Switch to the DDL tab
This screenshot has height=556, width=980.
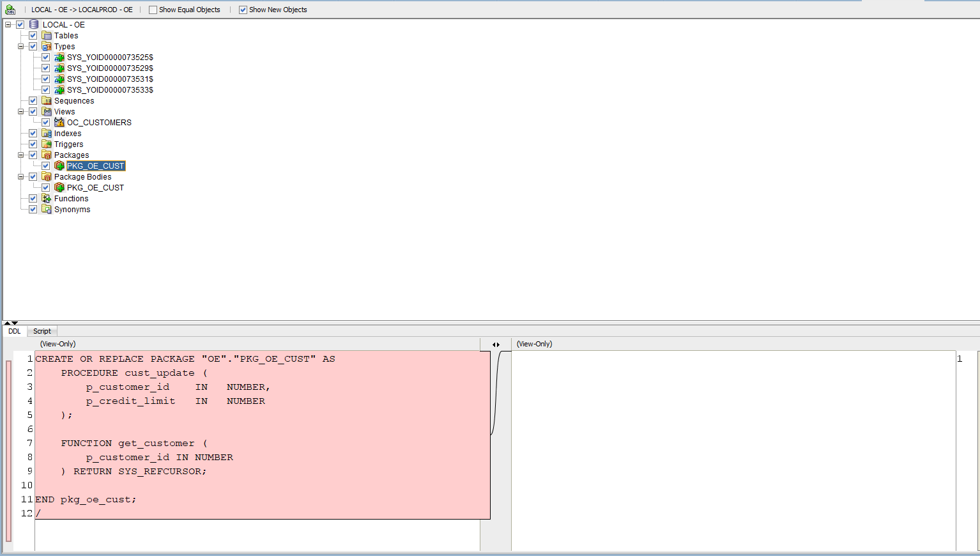(15, 331)
